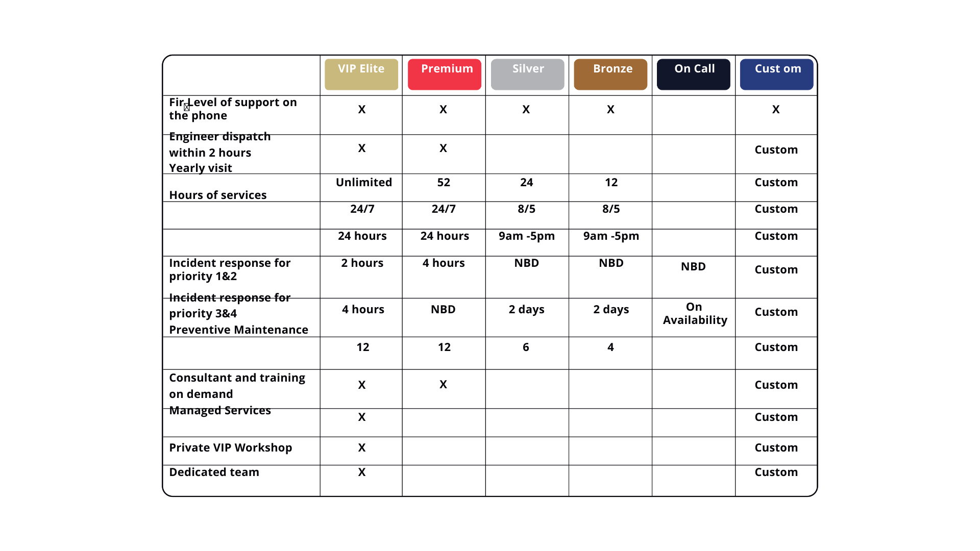Click the Managed Services row label
Viewport: 980px width, 551px height.
(219, 411)
